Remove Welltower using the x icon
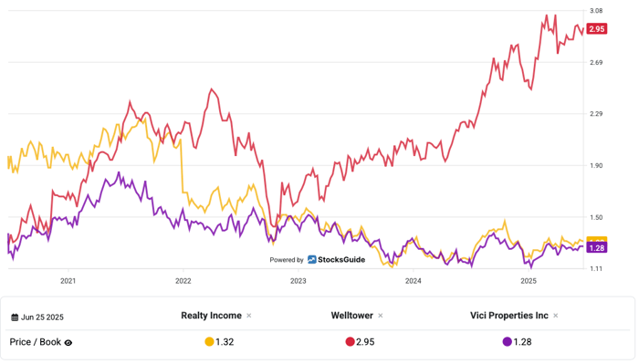 pyautogui.click(x=381, y=316)
